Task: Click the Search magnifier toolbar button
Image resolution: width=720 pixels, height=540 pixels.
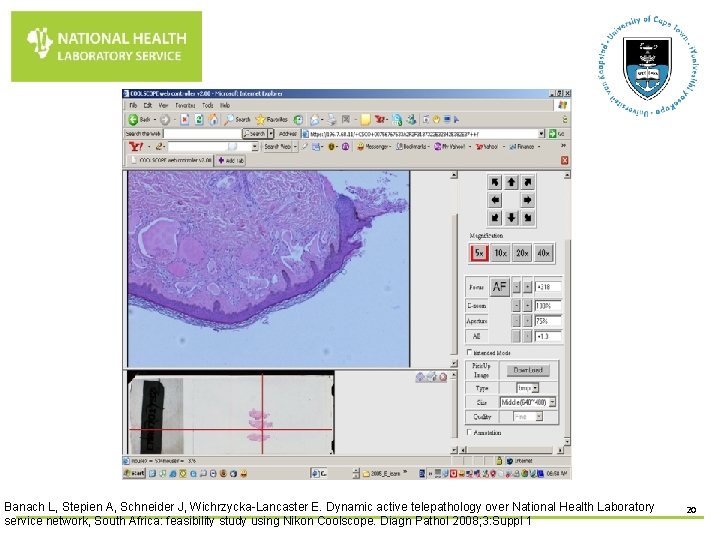Action: coord(237,120)
